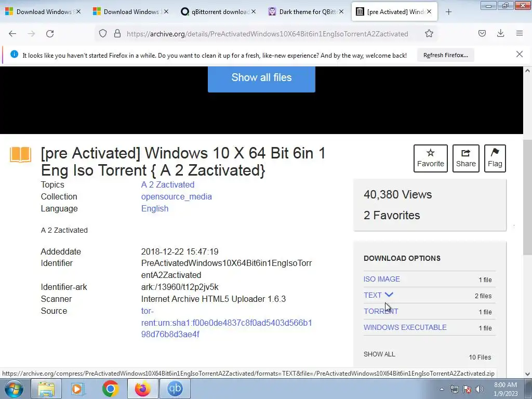
Task: Open the A 2 Zactivated topic link
Action: [x=168, y=184]
